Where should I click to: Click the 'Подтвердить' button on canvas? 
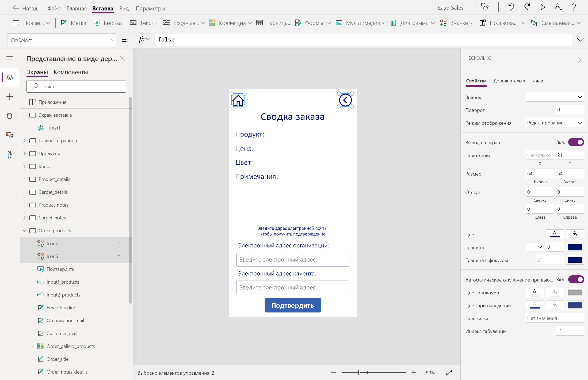(293, 305)
